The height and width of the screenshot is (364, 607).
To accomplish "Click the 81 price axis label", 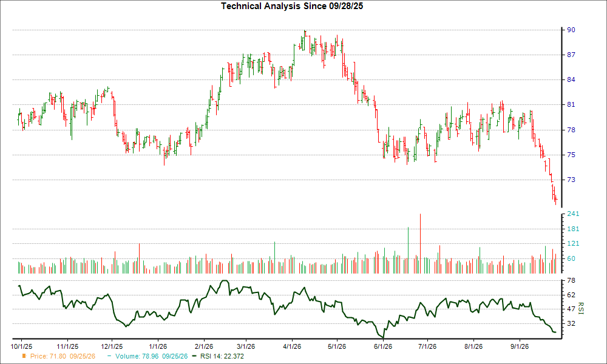I will point(571,105).
